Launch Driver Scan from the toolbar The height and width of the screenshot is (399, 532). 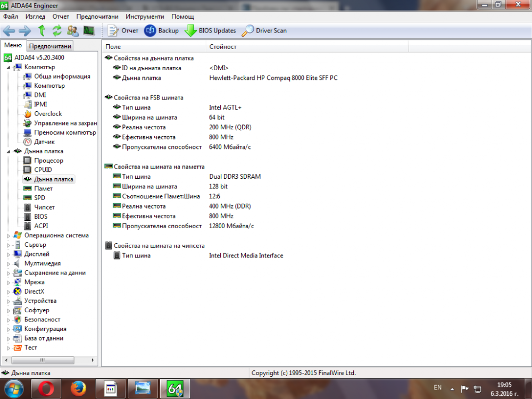(x=264, y=31)
